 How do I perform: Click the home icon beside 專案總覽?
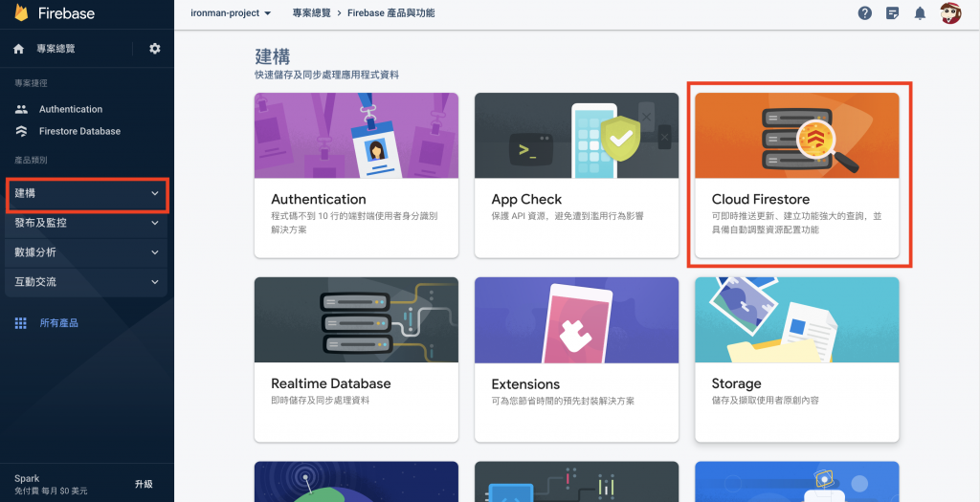[x=19, y=49]
